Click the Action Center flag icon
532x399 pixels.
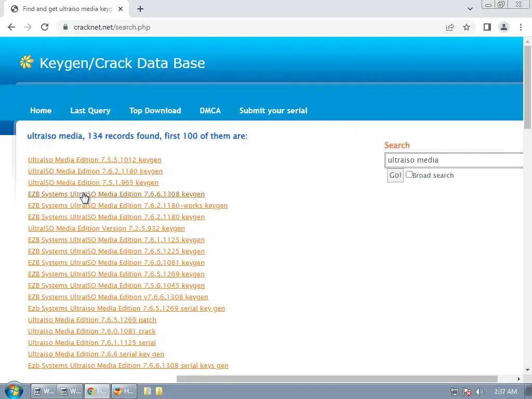pyautogui.click(x=467, y=392)
